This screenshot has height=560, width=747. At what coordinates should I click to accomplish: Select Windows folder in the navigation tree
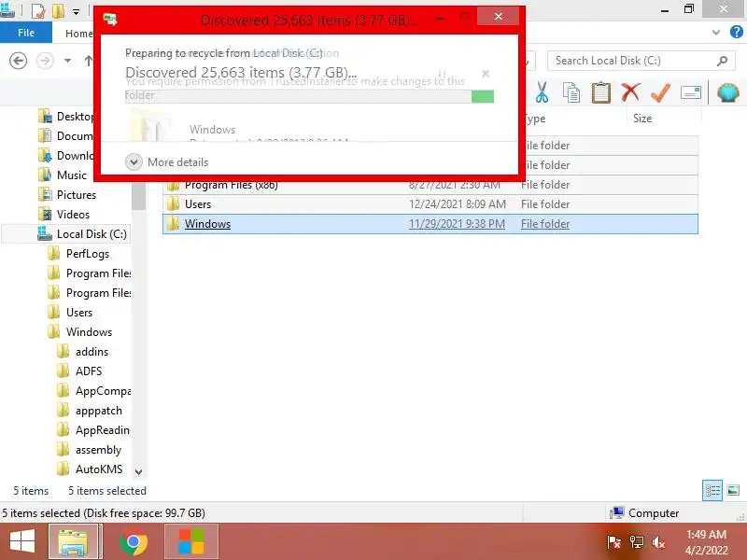click(x=80, y=332)
